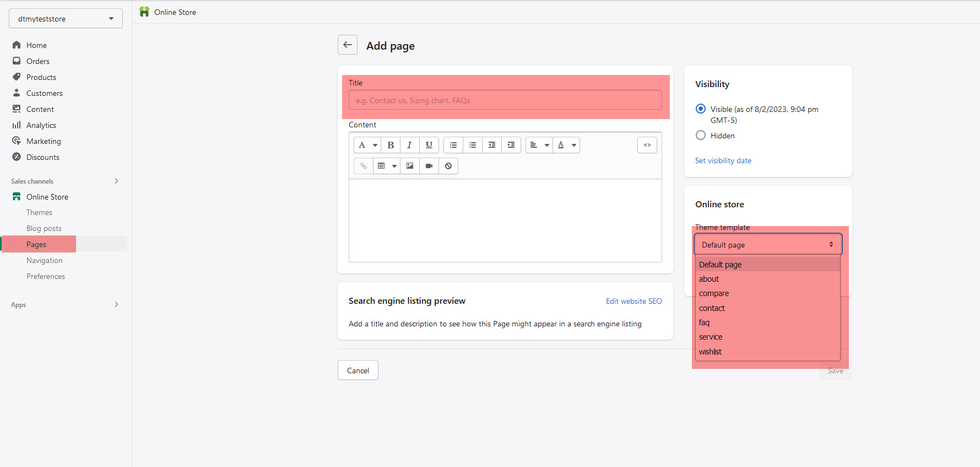Open the dtmyteststore store switcher dropdown
Viewport: 980px width, 467px height.
66,19
